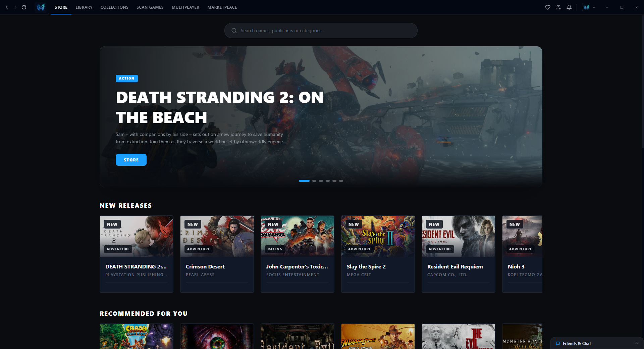644x349 pixels.
Task: Open the notifications bell icon
Action: tap(569, 7)
